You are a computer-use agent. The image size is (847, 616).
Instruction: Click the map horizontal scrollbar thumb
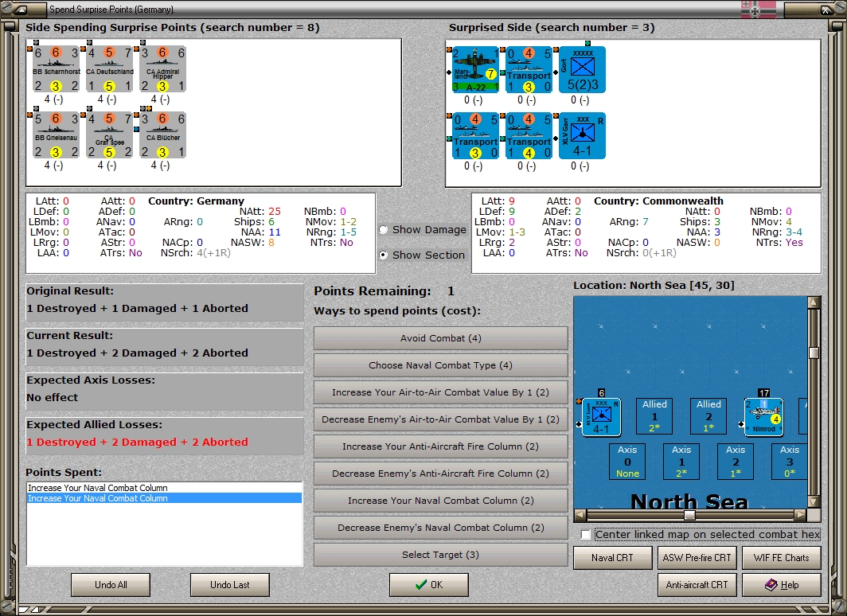click(x=689, y=515)
